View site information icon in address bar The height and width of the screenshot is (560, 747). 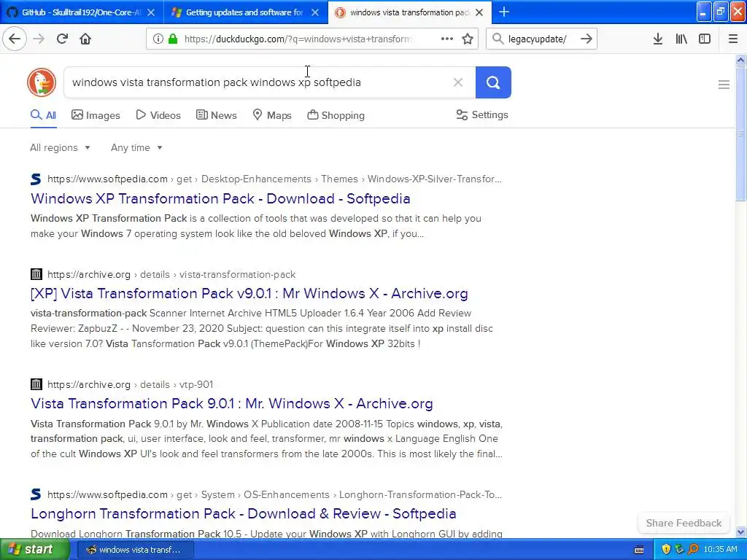click(158, 39)
